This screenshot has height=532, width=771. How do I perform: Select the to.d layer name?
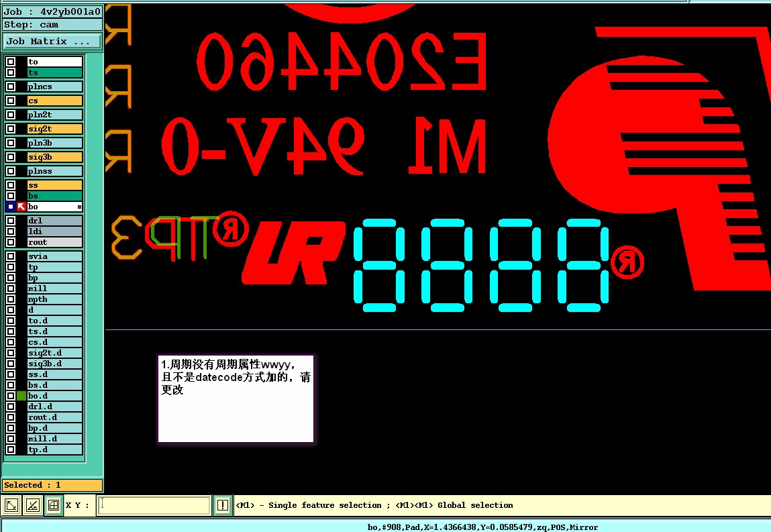(54, 321)
